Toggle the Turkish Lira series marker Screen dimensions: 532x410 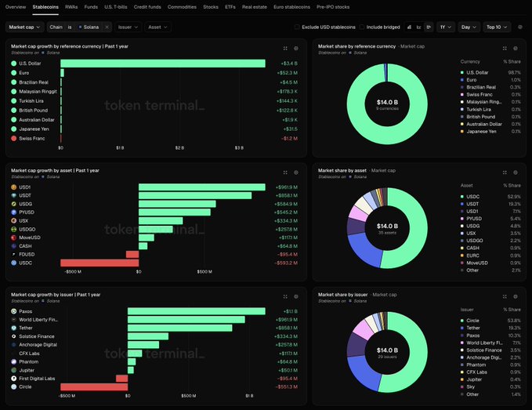pos(13,101)
